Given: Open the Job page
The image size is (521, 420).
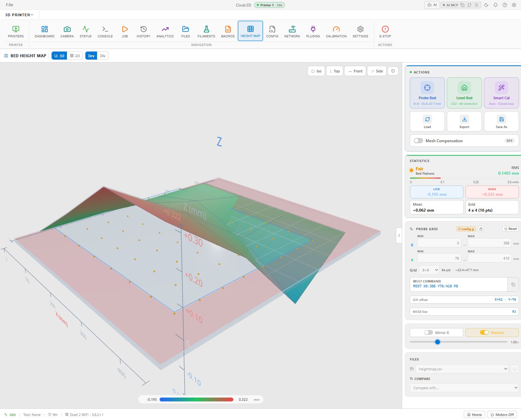Looking at the screenshot, I should (125, 32).
